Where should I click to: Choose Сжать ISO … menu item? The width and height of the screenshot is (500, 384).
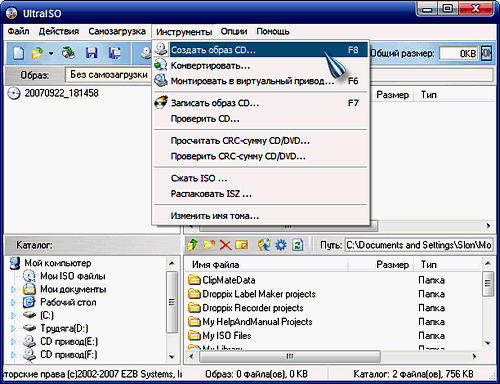coord(261,178)
